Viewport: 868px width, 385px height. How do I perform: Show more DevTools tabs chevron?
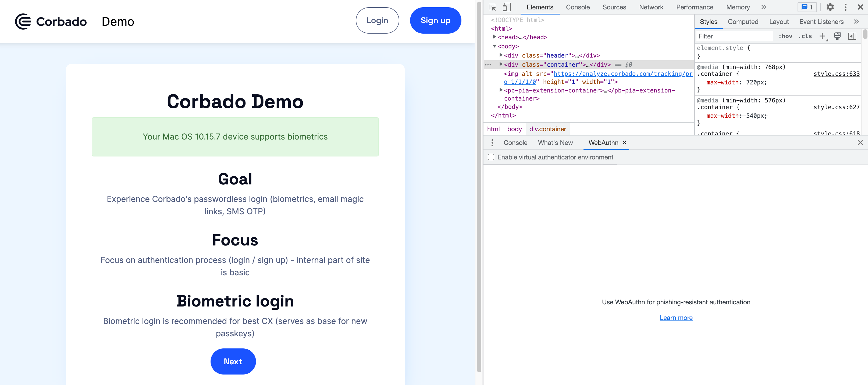tap(764, 7)
